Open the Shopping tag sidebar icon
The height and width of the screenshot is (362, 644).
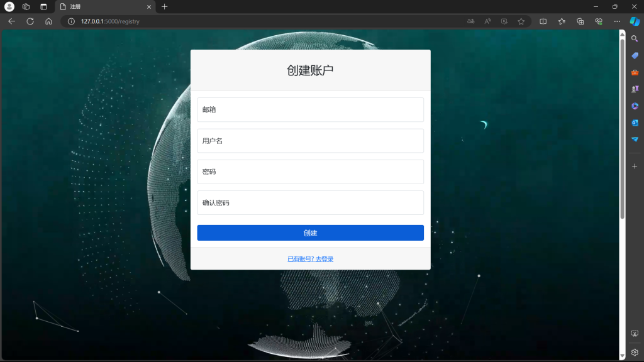click(x=635, y=56)
